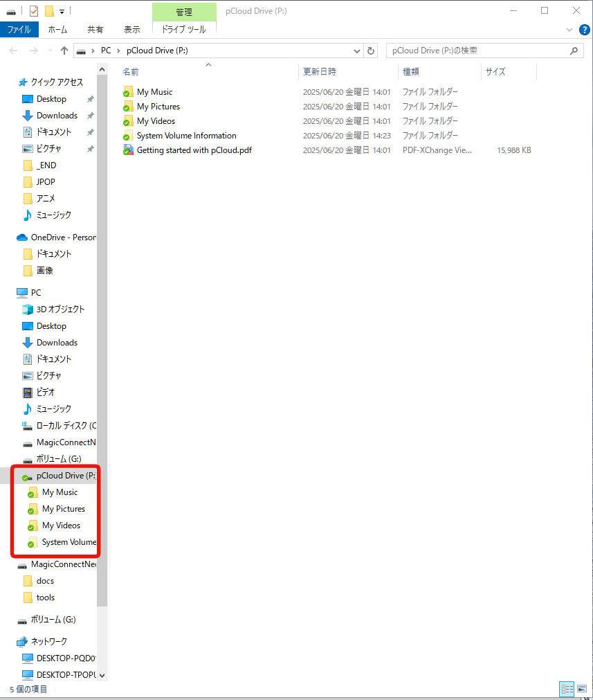Viewport: 593px width, 700px height.
Task: Select the My Pictures folder in file list
Action: tap(158, 107)
